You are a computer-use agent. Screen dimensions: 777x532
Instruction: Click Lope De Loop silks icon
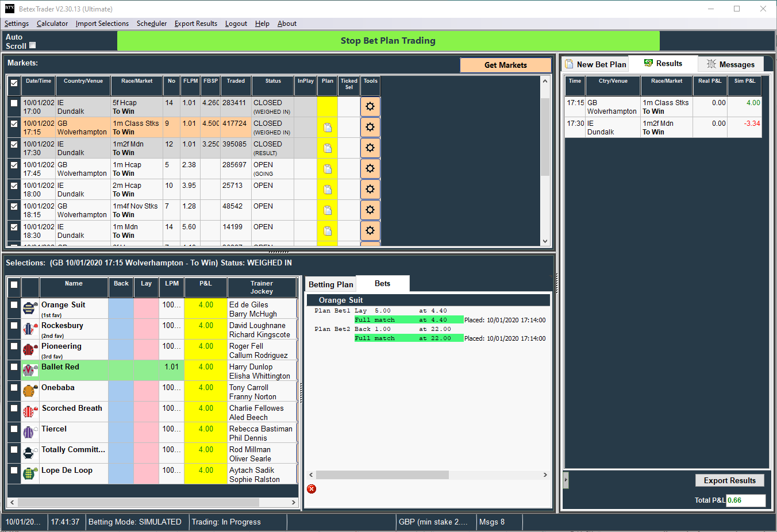pyautogui.click(x=30, y=473)
